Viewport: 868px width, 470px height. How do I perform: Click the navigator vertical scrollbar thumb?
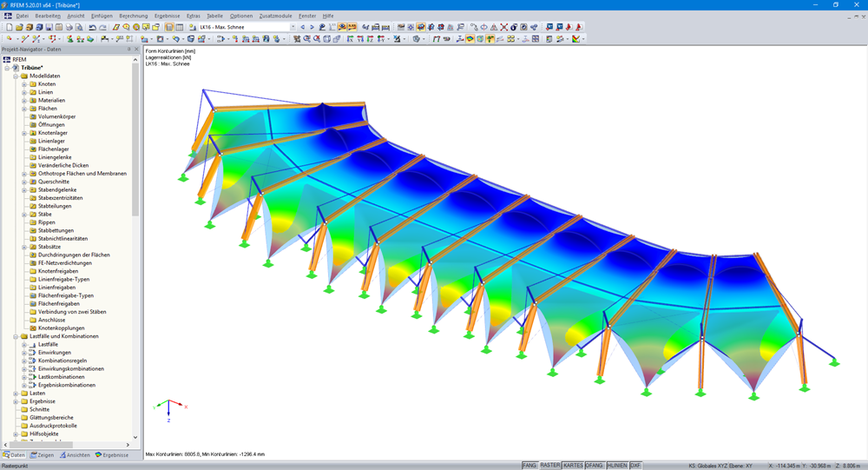click(135, 140)
